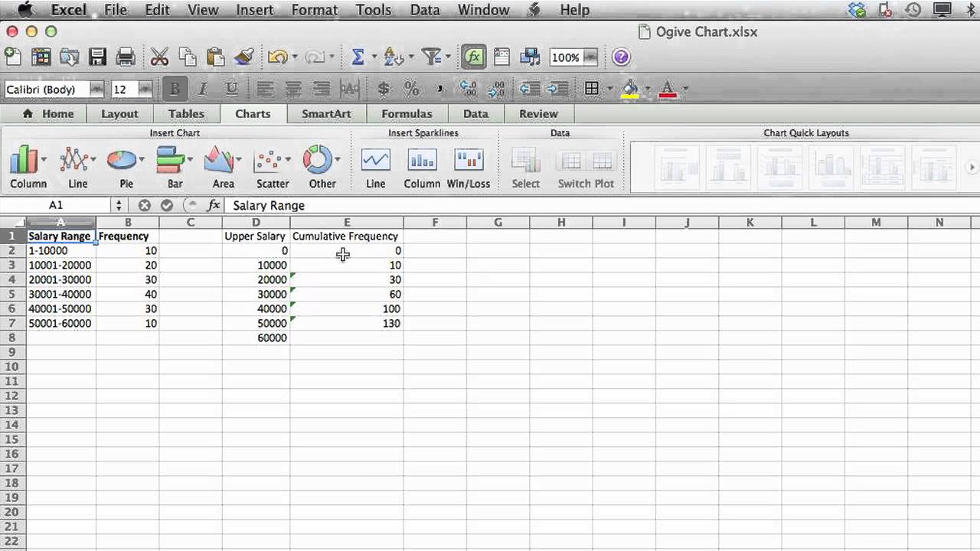Apply Borders with grid icon
Screen dimensions: 980x551
point(592,90)
